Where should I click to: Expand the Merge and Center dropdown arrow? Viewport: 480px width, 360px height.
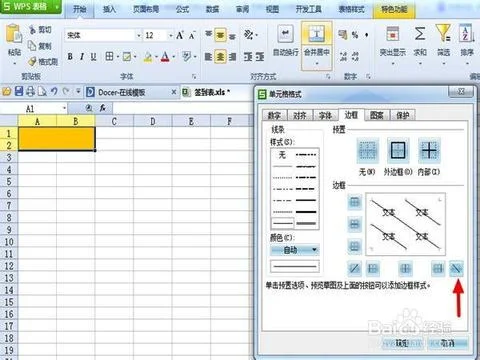[316, 63]
